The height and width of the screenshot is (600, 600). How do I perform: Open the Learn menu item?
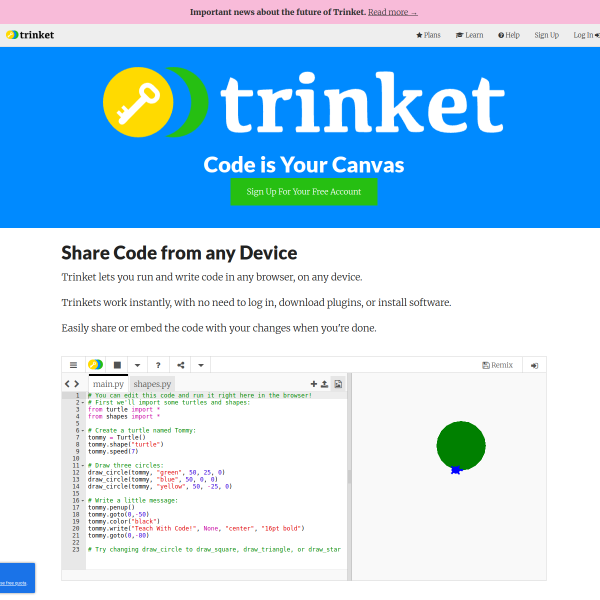pos(469,35)
